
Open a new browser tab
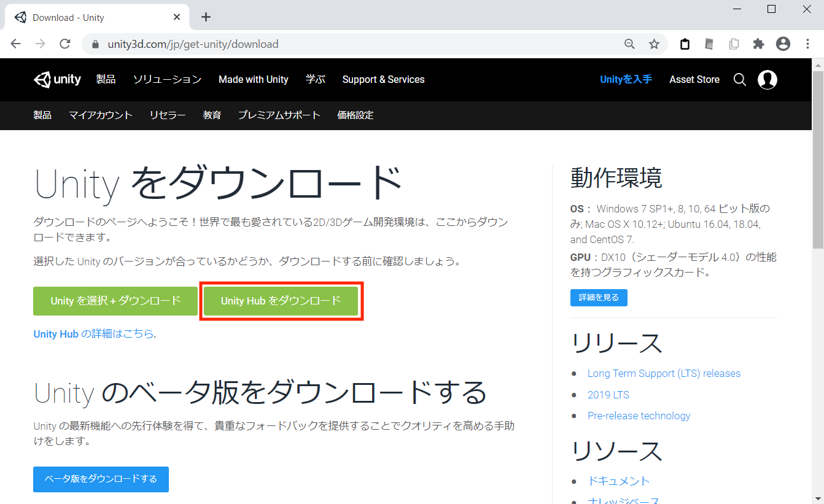click(x=206, y=17)
